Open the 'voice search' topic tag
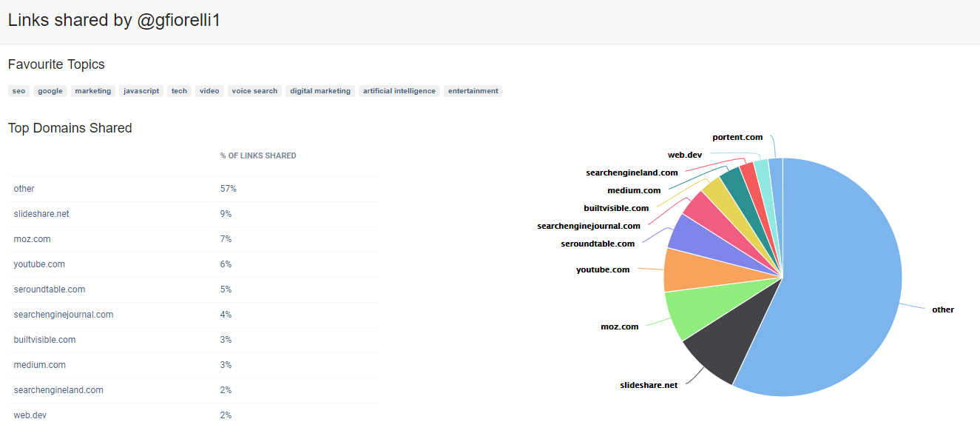This screenshot has height=422, width=980. tap(254, 91)
